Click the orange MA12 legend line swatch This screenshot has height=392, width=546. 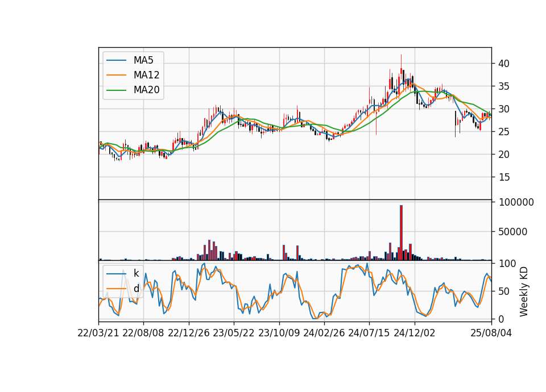coord(116,75)
